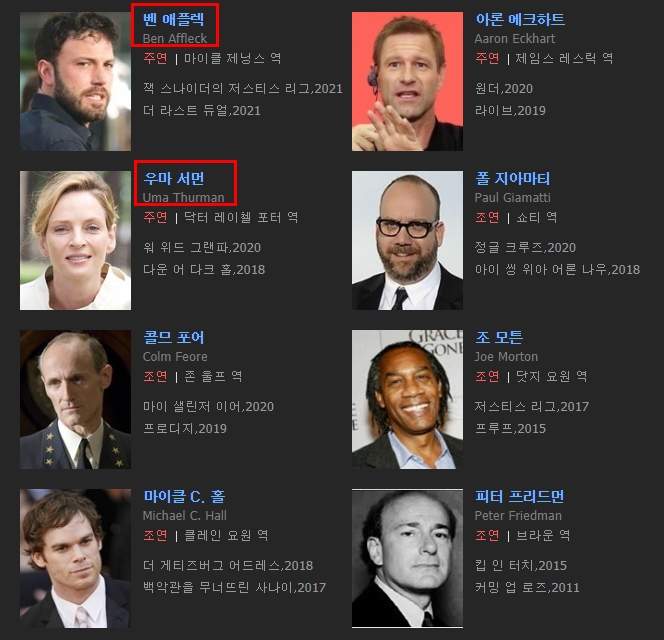
Task: Open the 저스티스 리그,2017 film entry
Action: pos(531,407)
